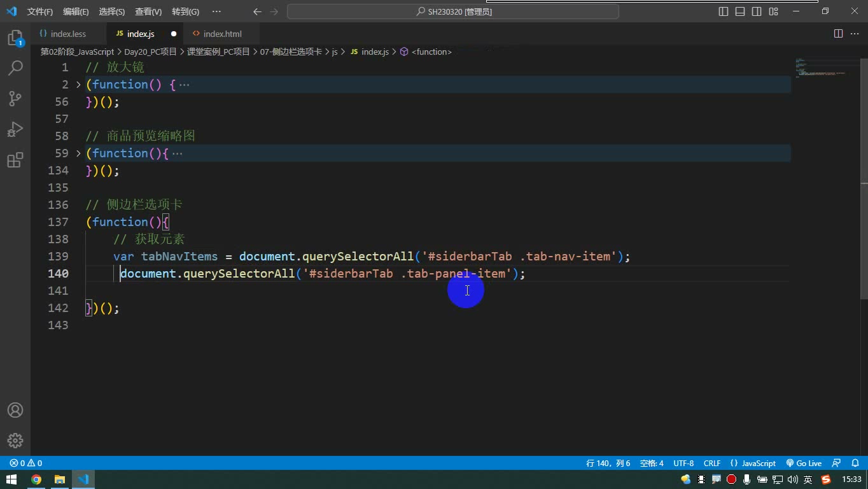Go back using the left arrow
The width and height of the screenshot is (868, 489).
(257, 11)
